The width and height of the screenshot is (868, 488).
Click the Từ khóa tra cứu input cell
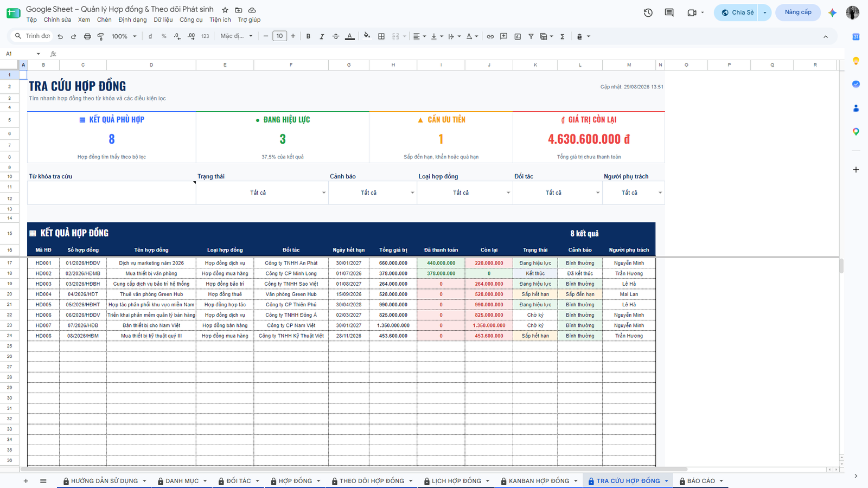click(x=111, y=193)
